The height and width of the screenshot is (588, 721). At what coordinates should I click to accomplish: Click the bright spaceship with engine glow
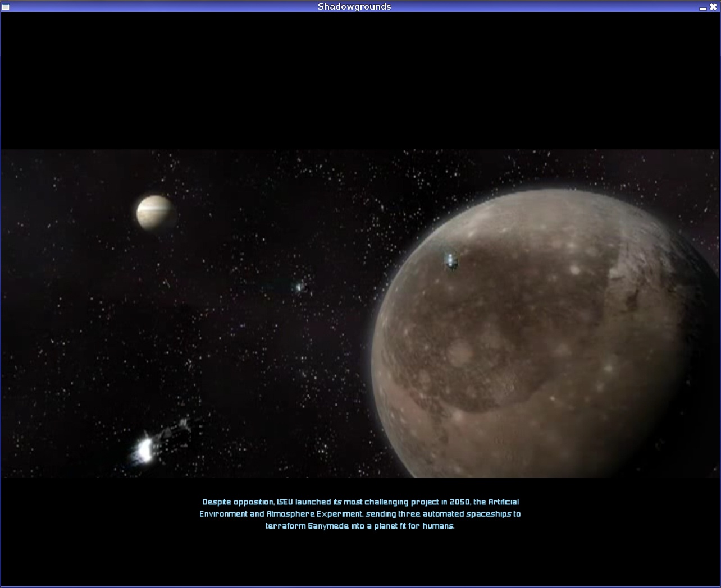159,442
